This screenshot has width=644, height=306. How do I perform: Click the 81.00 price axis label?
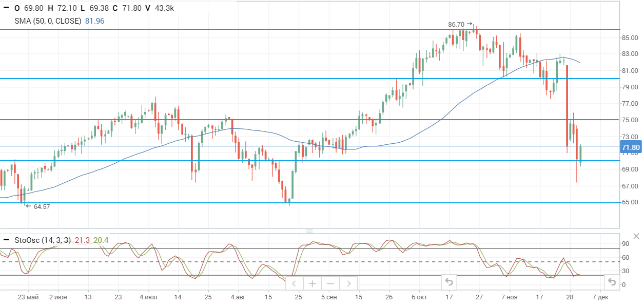pos(629,70)
